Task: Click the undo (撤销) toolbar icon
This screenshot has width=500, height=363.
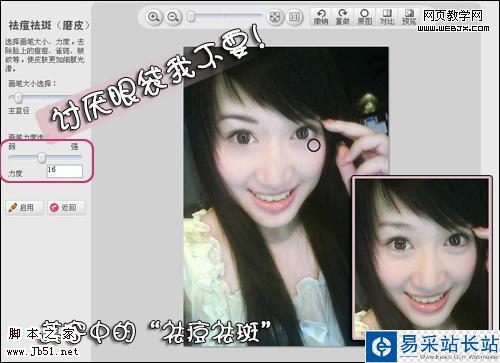Action: [x=321, y=17]
